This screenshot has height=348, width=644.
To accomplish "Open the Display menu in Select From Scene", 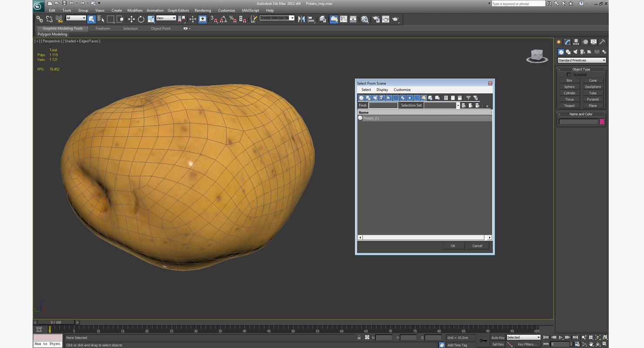I will click(x=382, y=90).
